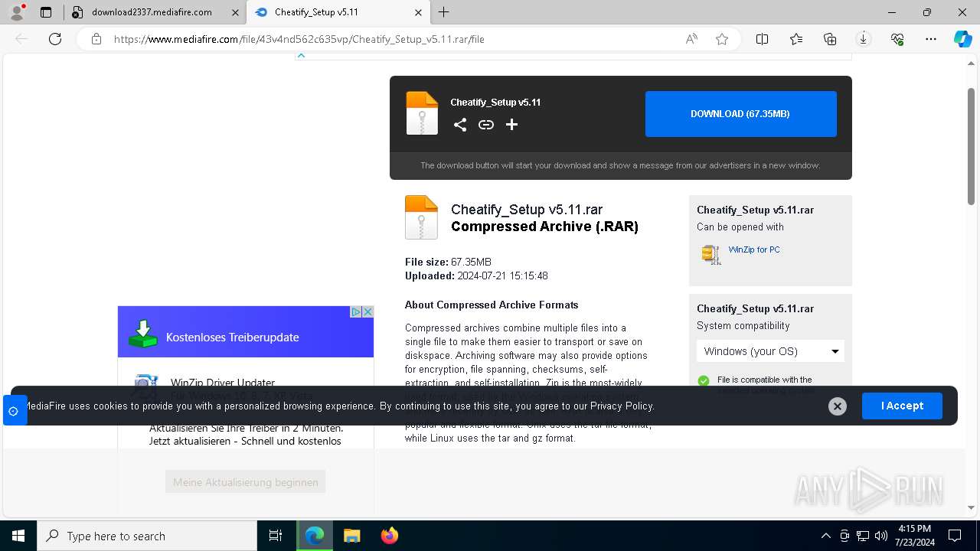Show hidden system tray icons

pos(825,536)
